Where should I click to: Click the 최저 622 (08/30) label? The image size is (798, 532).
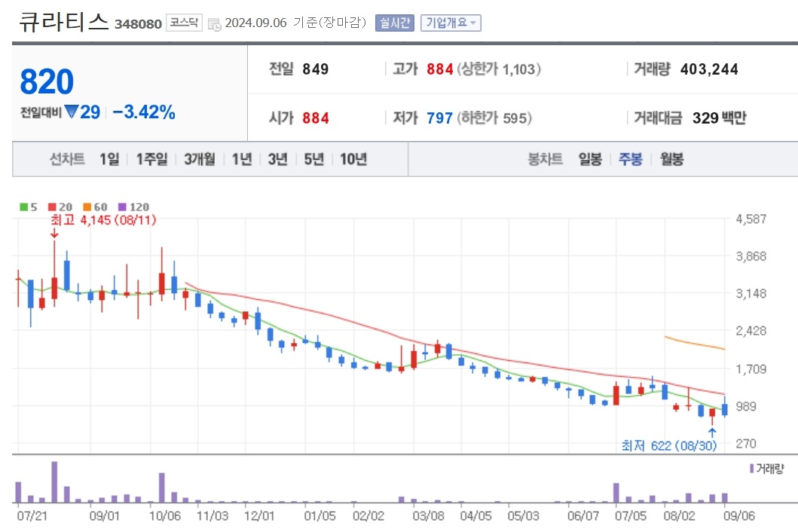click(668, 446)
